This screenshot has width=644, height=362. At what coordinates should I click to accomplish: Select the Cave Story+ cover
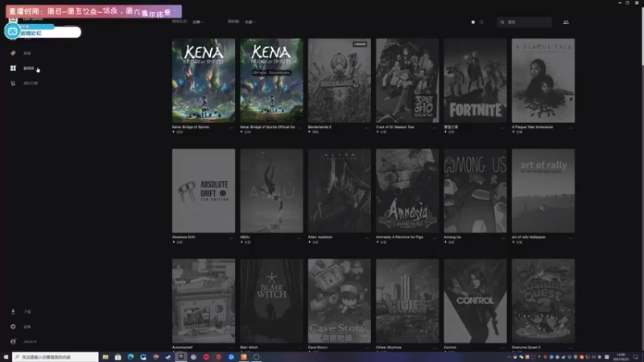pyautogui.click(x=339, y=301)
